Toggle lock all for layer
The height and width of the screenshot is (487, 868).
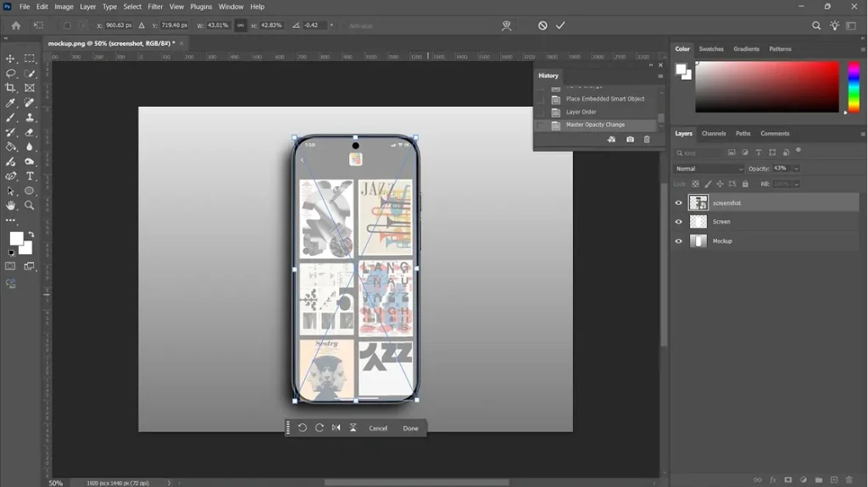point(745,184)
